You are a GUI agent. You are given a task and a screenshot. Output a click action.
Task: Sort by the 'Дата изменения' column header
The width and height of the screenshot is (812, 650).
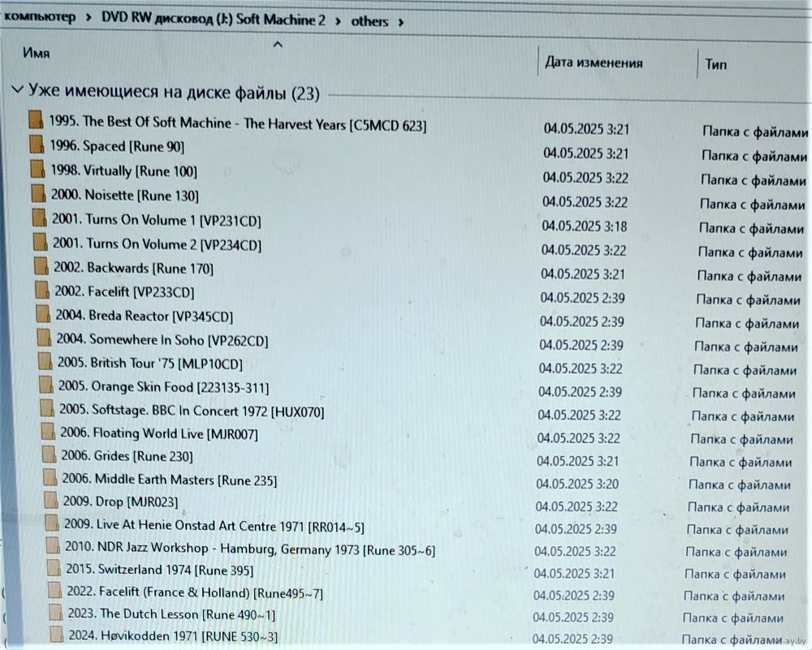[594, 62]
